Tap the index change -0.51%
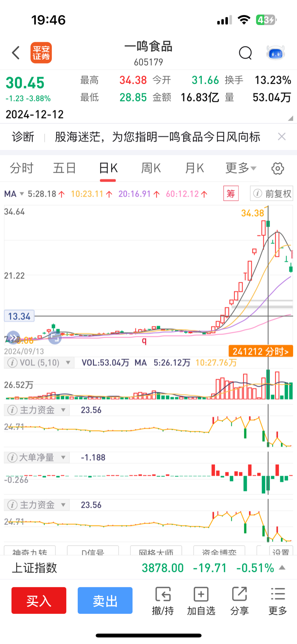 (x=255, y=568)
